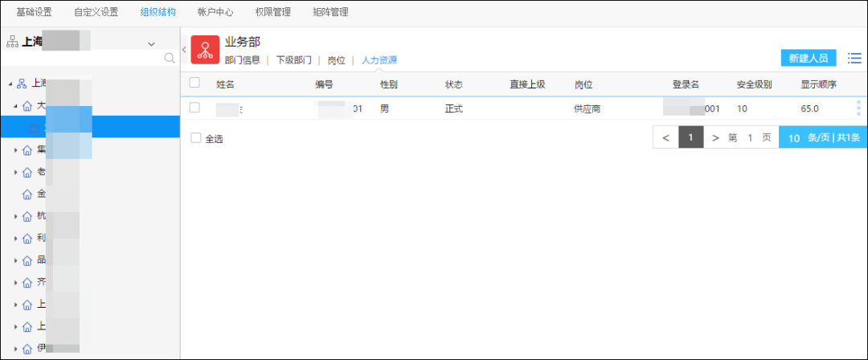Viewport: 868px width, 360px height.
Task: Check the row checkbox for the 供应商 employee
Action: pos(194,108)
